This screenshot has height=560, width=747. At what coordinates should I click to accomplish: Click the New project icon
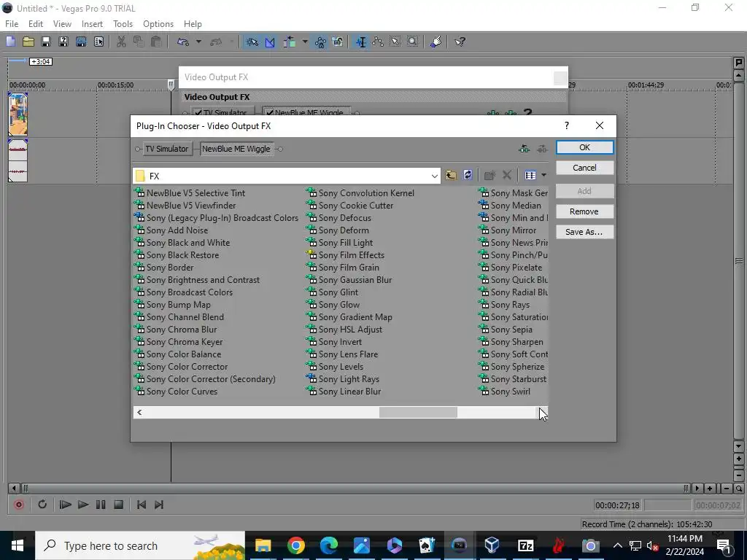click(x=10, y=42)
